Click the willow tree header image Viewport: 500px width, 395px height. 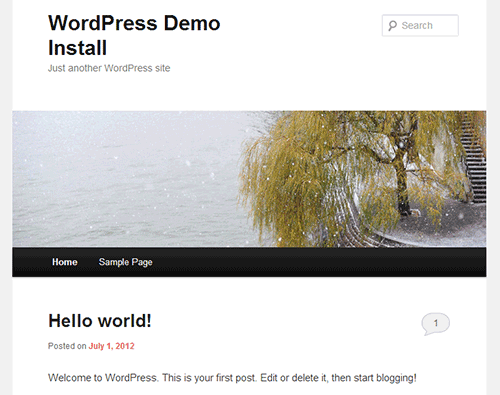[x=249, y=179]
